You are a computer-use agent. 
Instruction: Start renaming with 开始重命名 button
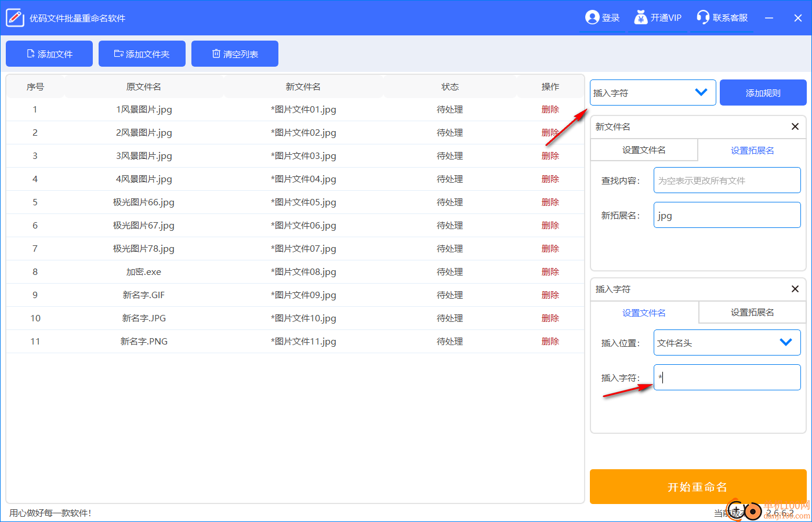click(x=698, y=487)
